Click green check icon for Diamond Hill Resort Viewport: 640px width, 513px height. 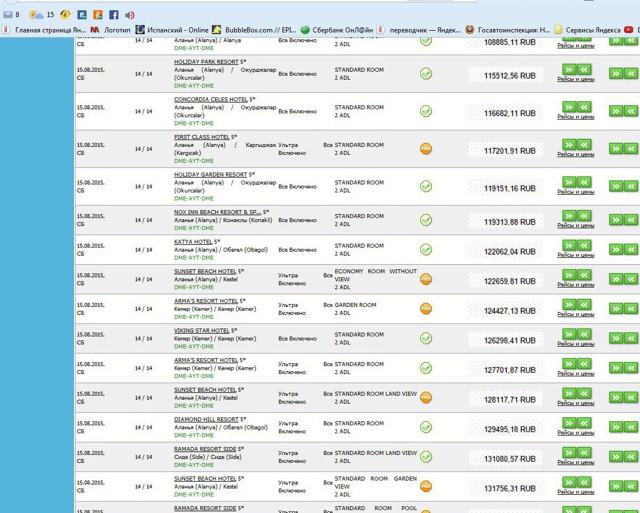426,428
